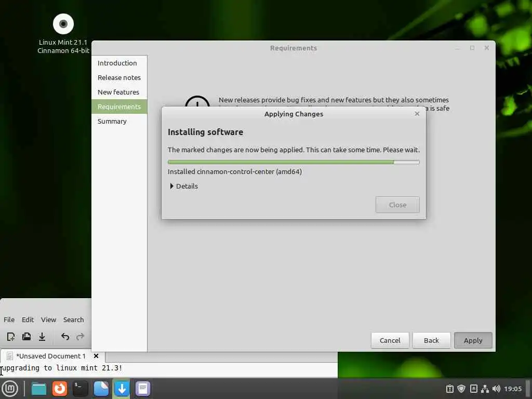Switch to the light blue document app in panel

pyautogui.click(x=101, y=389)
